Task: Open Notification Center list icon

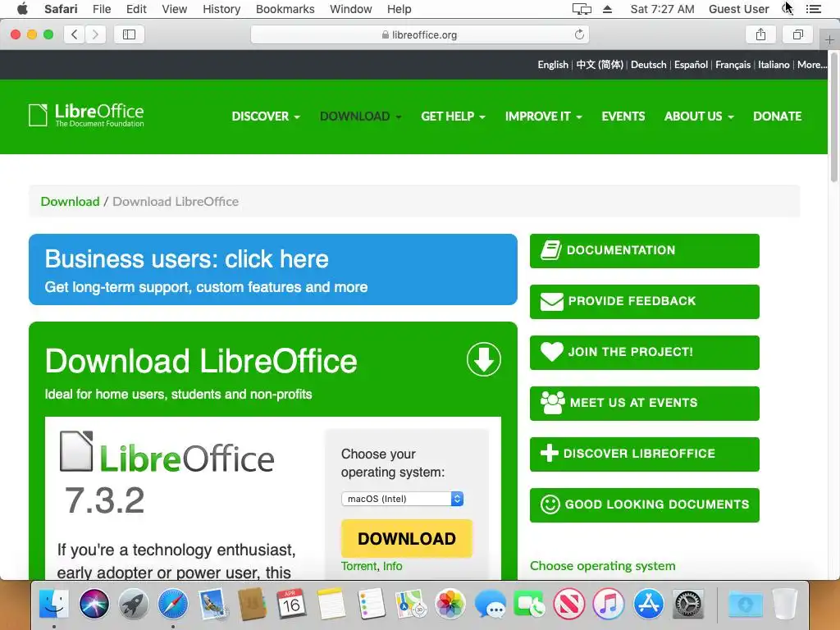Action: point(814,9)
